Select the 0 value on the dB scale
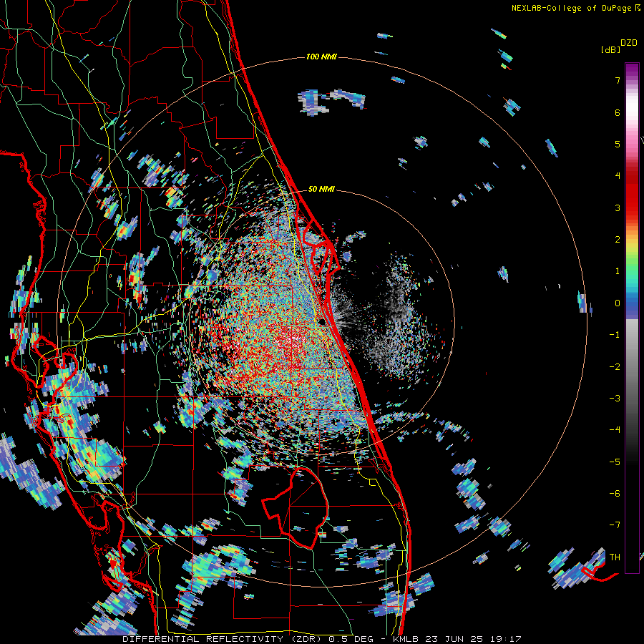This screenshot has height=644, width=644. pyautogui.click(x=618, y=303)
